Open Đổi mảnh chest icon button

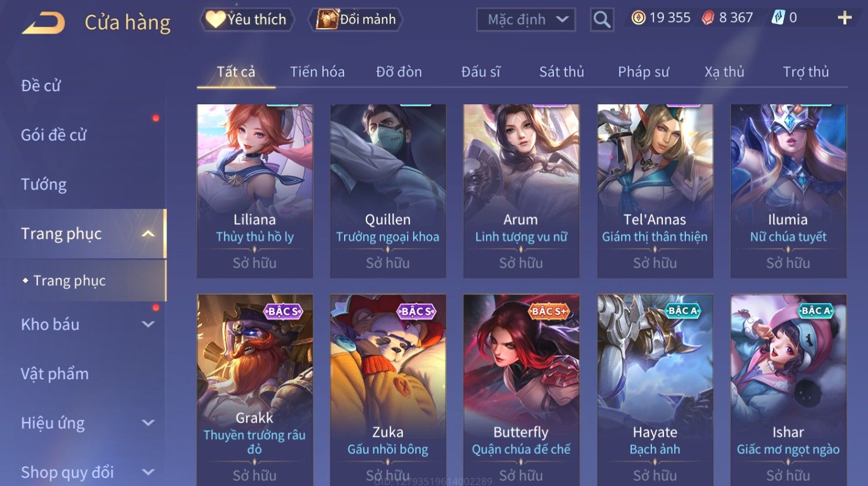pos(356,20)
